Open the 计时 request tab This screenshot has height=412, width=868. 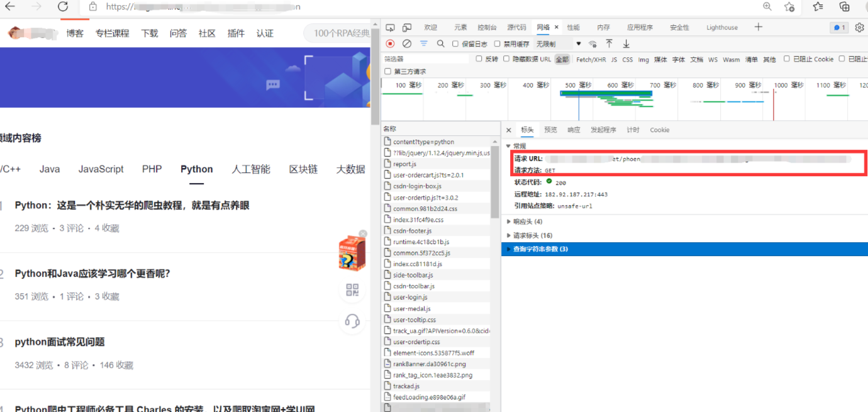click(633, 130)
